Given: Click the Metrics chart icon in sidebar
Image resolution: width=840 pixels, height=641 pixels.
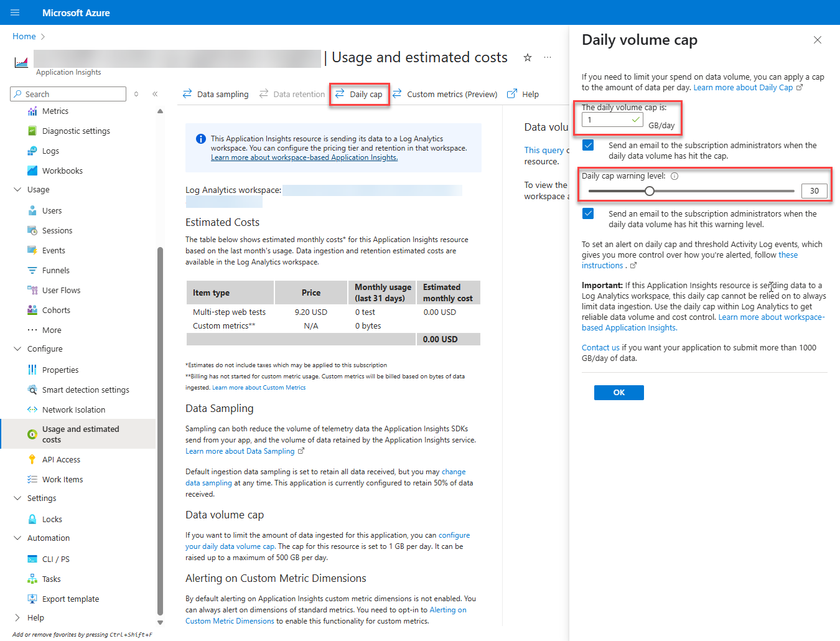Looking at the screenshot, I should tap(32, 111).
